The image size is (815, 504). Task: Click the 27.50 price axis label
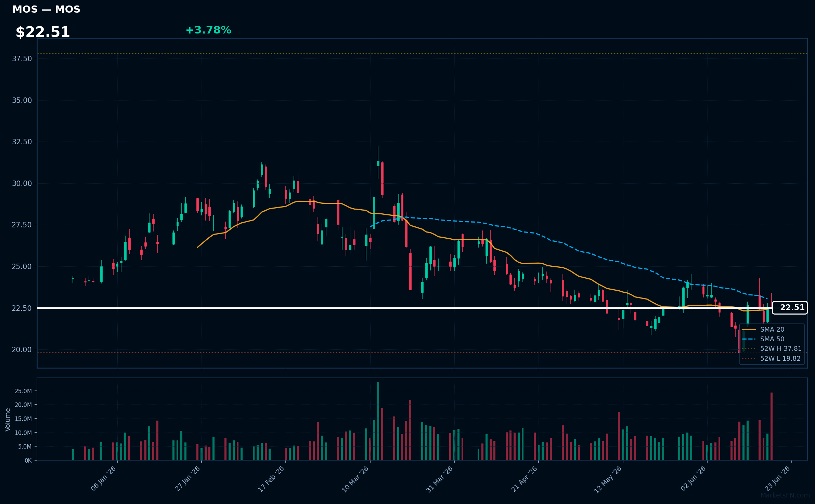pyautogui.click(x=22, y=225)
